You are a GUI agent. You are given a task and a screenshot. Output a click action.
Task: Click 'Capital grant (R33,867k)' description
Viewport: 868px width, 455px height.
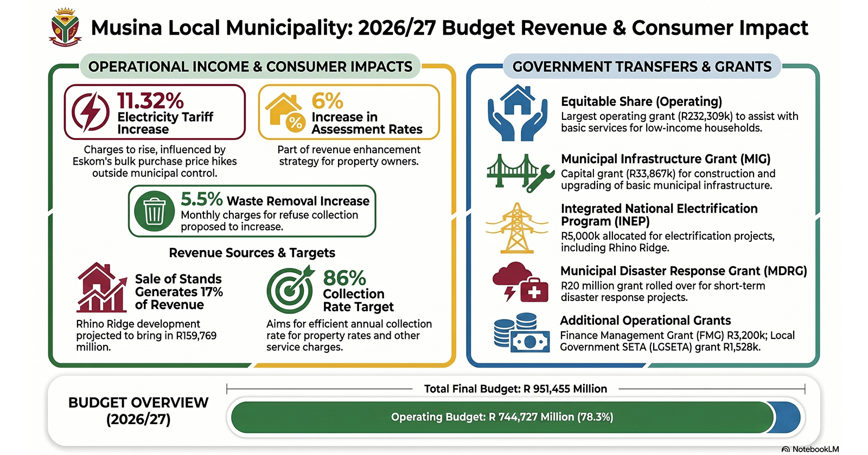click(x=668, y=180)
